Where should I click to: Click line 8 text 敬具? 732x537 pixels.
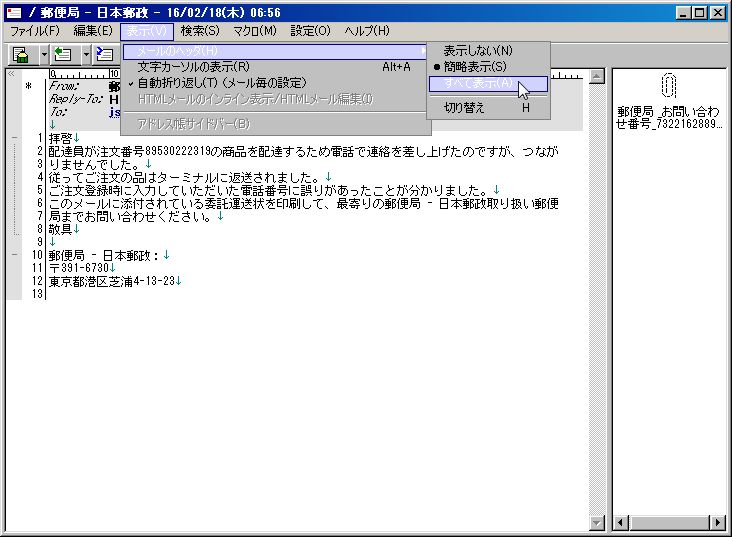tap(61, 229)
